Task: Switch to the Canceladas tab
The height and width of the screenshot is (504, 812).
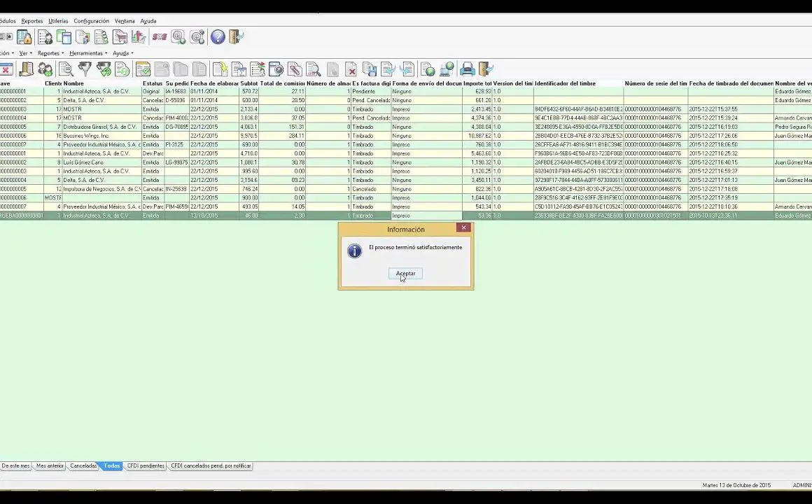Action: (83, 465)
